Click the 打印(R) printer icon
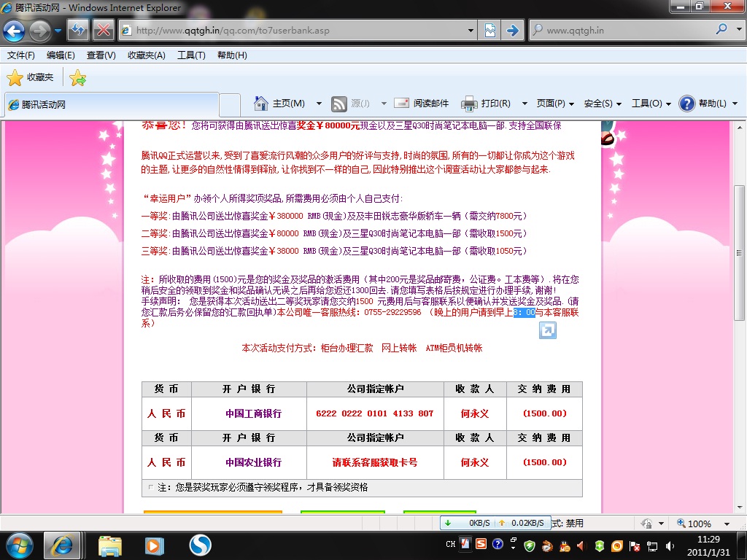747x560 pixels. [469, 104]
